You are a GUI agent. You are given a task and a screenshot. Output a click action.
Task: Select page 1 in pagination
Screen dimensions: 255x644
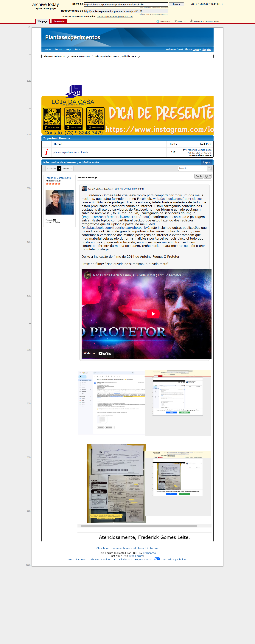(59, 168)
